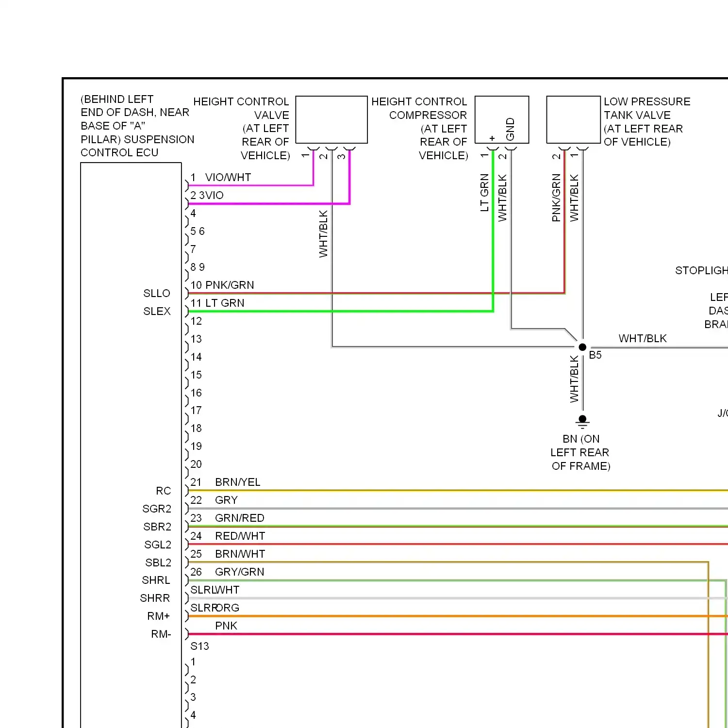Click the LT GRN label at pin 11
Image resolution: width=728 pixels, height=728 pixels.
coord(225,303)
